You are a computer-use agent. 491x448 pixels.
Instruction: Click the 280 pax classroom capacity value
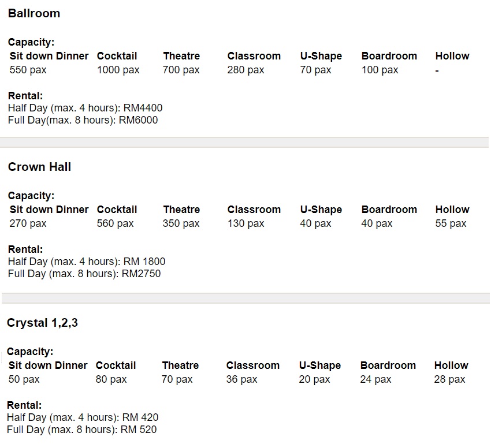tap(246, 70)
